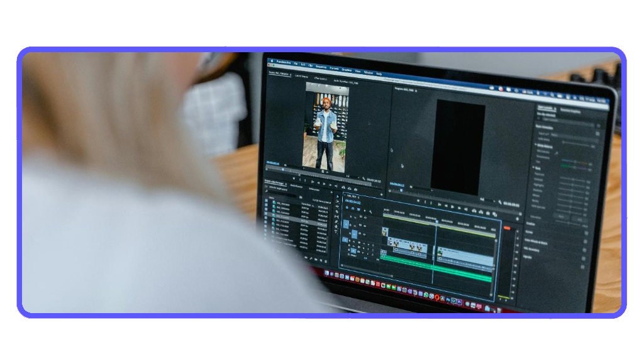Toggle the V1 video track target
The width and height of the screenshot is (644, 337).
pyautogui.click(x=354, y=234)
